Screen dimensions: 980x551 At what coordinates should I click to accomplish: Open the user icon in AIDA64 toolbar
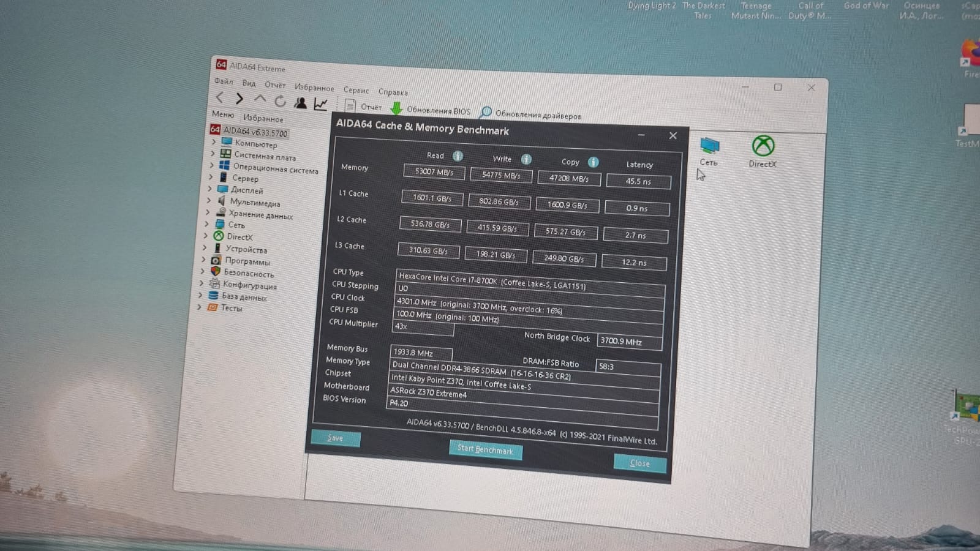pyautogui.click(x=300, y=103)
